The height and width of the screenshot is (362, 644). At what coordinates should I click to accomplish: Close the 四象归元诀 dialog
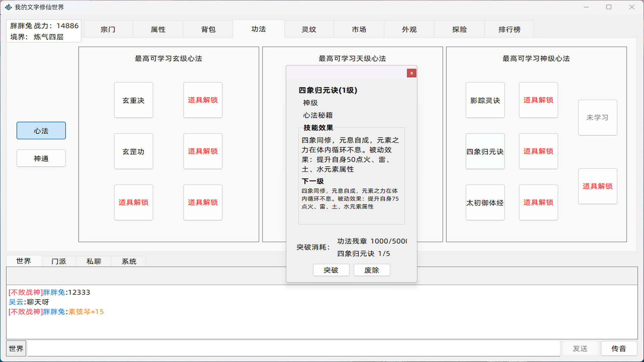411,73
